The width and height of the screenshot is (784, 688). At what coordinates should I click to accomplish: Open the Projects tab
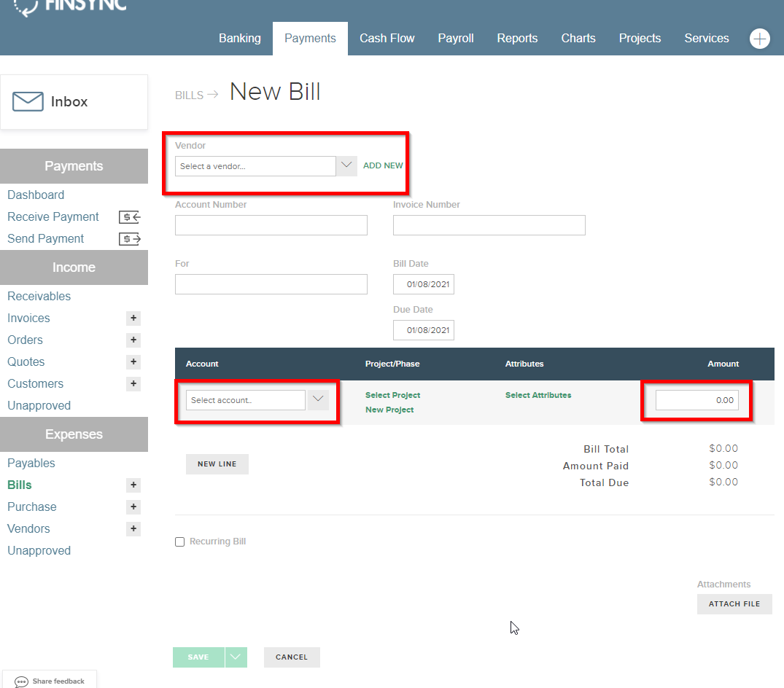[640, 39]
